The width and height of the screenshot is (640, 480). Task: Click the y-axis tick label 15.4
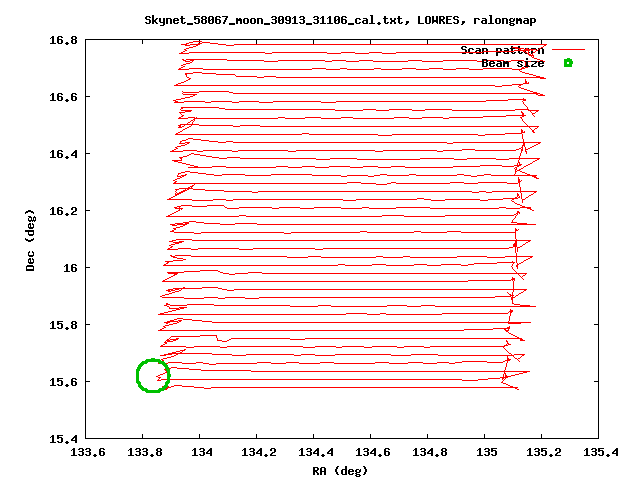63,439
